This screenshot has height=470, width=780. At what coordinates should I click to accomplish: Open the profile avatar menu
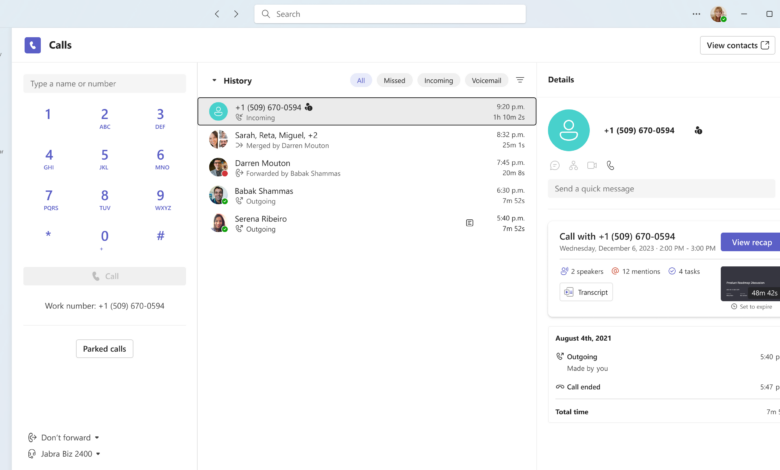[718, 14]
